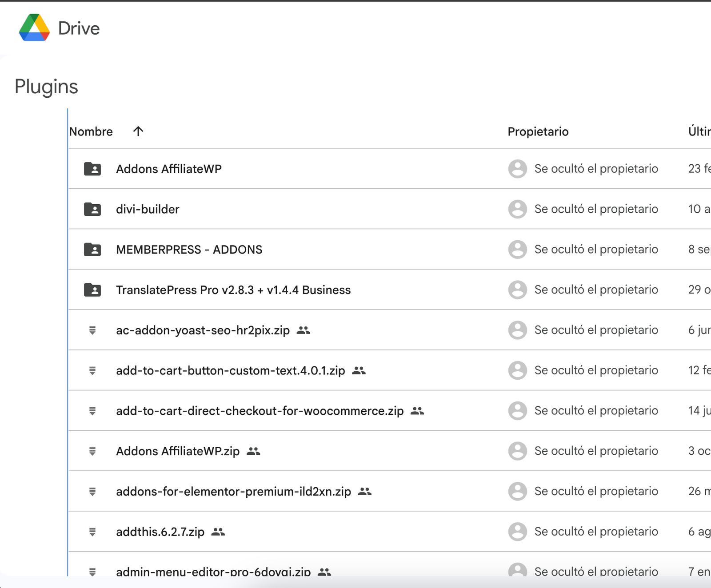Sort by the Nombre column header
Screen dimensions: 711x588
(91, 131)
